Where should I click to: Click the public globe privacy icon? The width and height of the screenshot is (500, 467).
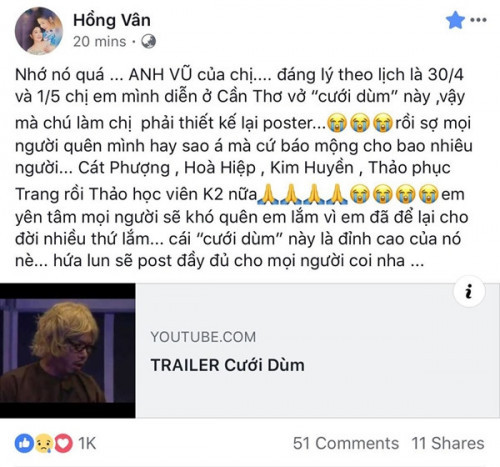(x=148, y=42)
